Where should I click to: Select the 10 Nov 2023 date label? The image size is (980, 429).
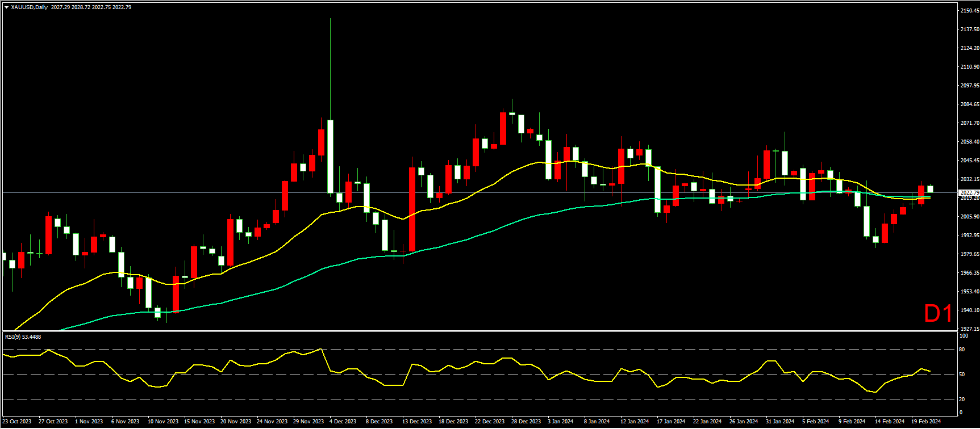pos(163,422)
